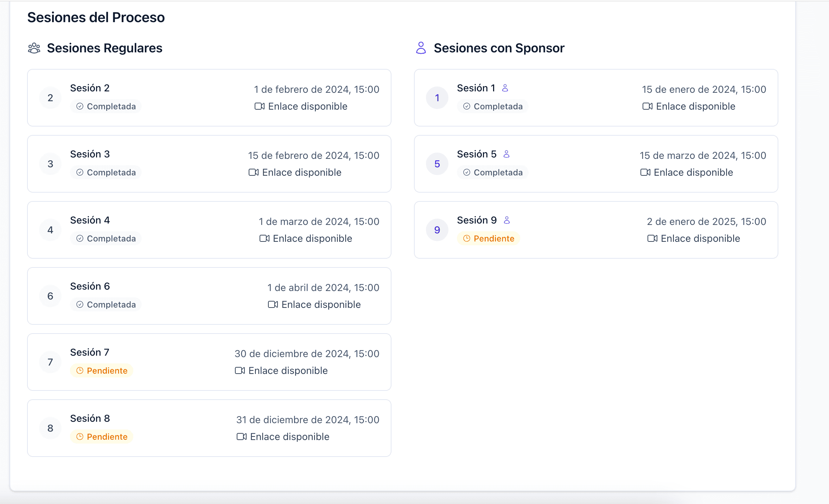Click the video camera icon in Sesión 7
This screenshot has height=504, width=829.
coord(240,371)
